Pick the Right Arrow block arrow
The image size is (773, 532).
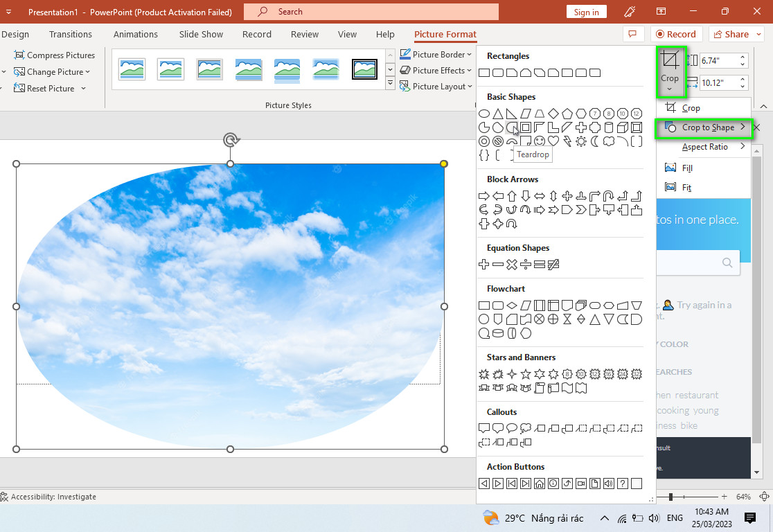(x=484, y=196)
